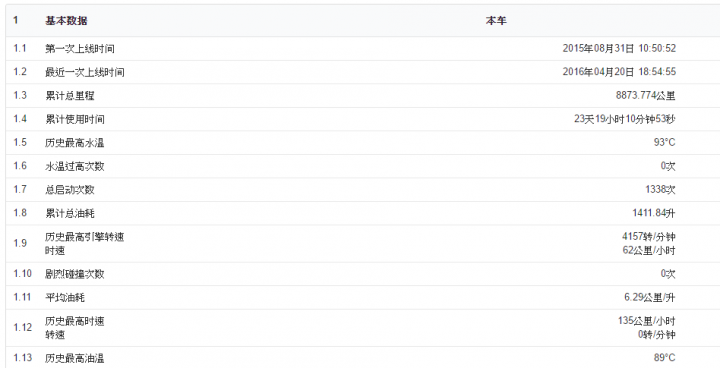Select the 剧烈碰撞次数 row label
This screenshot has width=720, height=368.
[75, 274]
